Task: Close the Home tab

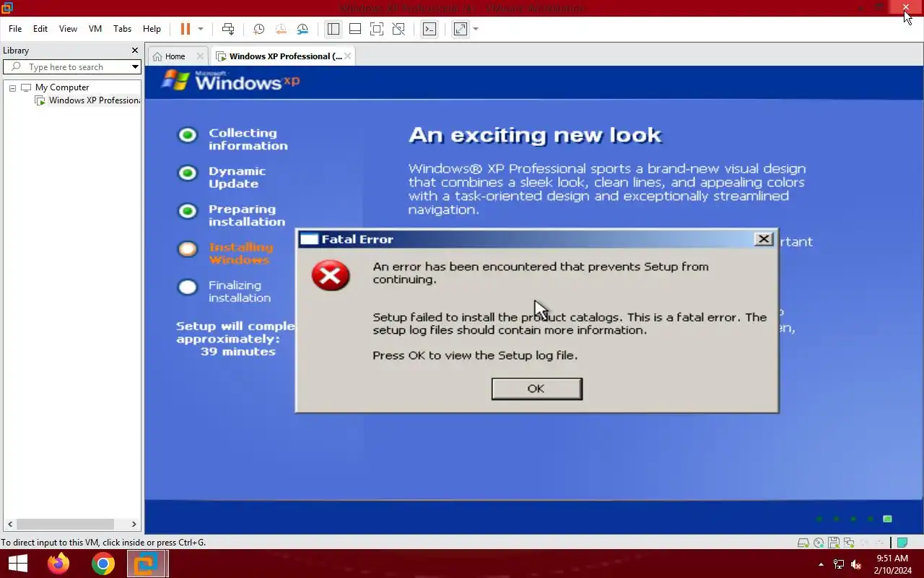Action: (x=200, y=56)
